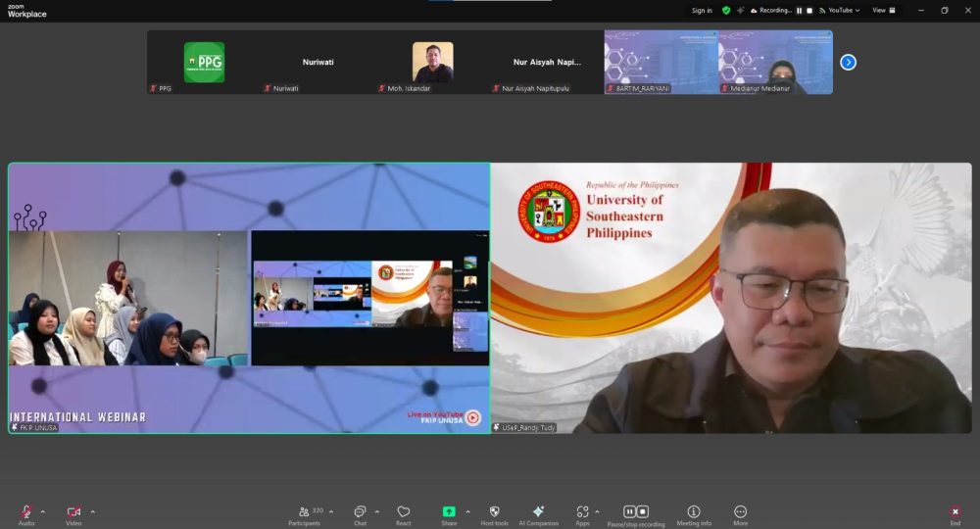Screen dimensions: 980x529
Task: Unmute the microphone Audio button
Action: pos(26,512)
